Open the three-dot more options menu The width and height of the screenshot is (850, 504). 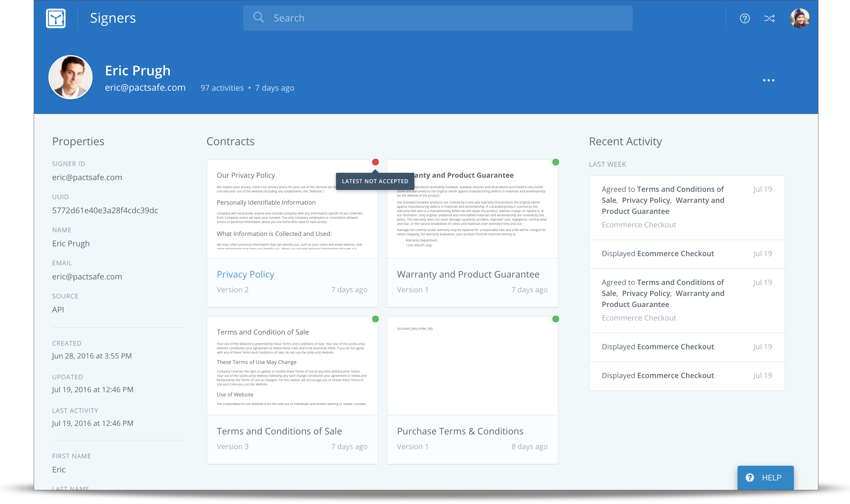pyautogui.click(x=768, y=81)
